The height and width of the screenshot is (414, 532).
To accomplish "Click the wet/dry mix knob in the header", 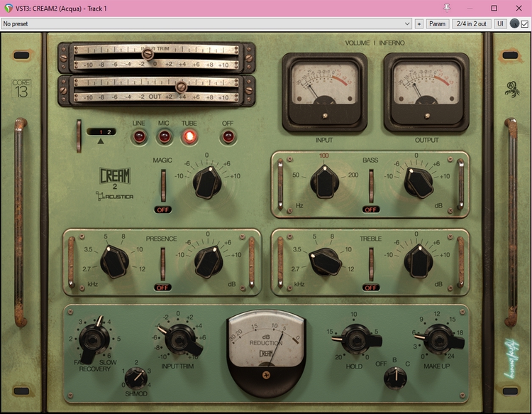I will point(514,23).
